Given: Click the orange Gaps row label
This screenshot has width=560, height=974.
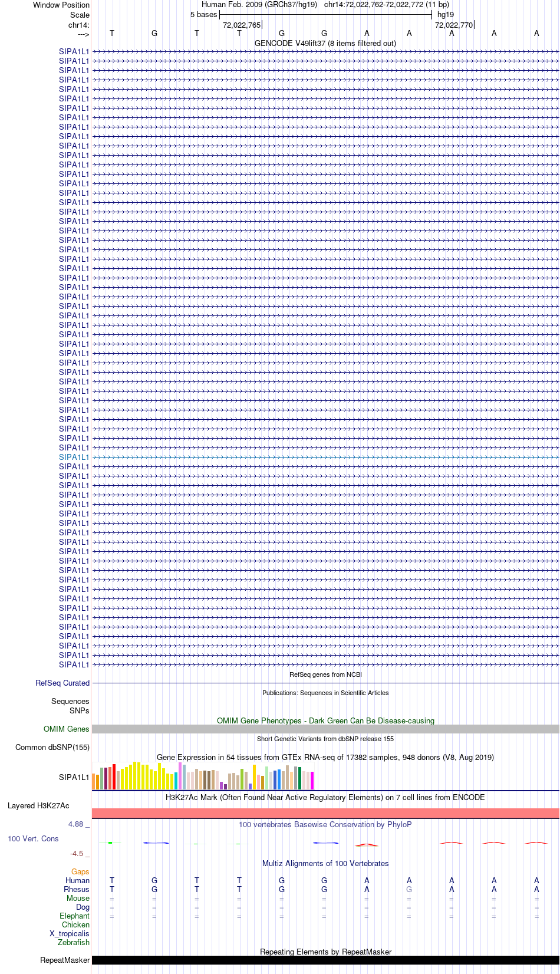Looking at the screenshot, I should click(x=80, y=871).
